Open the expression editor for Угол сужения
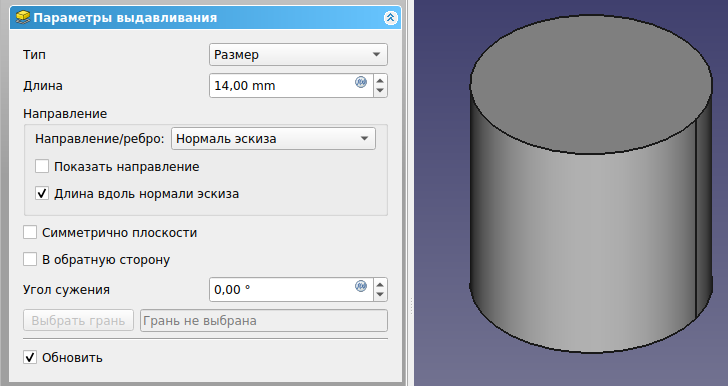The image size is (728, 386). click(361, 286)
